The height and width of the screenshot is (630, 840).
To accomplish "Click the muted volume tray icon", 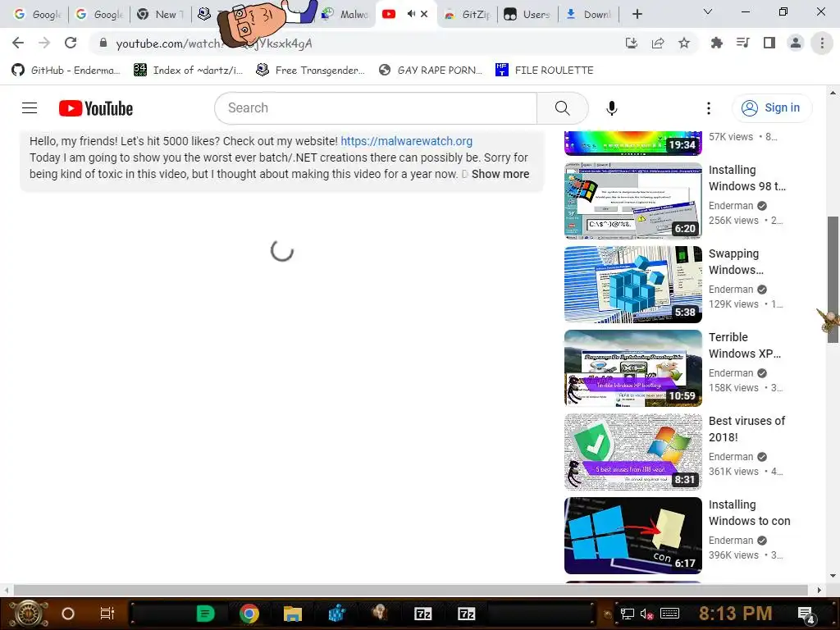I will 646,614.
